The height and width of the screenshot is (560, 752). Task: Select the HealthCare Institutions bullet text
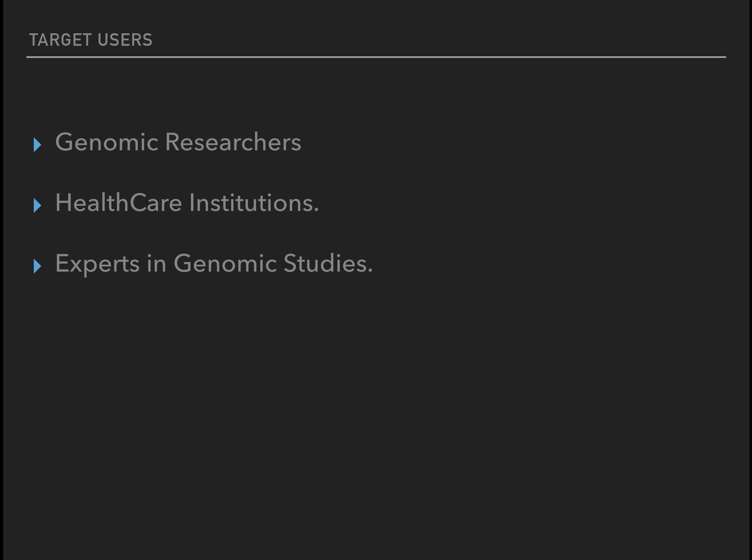click(x=187, y=203)
